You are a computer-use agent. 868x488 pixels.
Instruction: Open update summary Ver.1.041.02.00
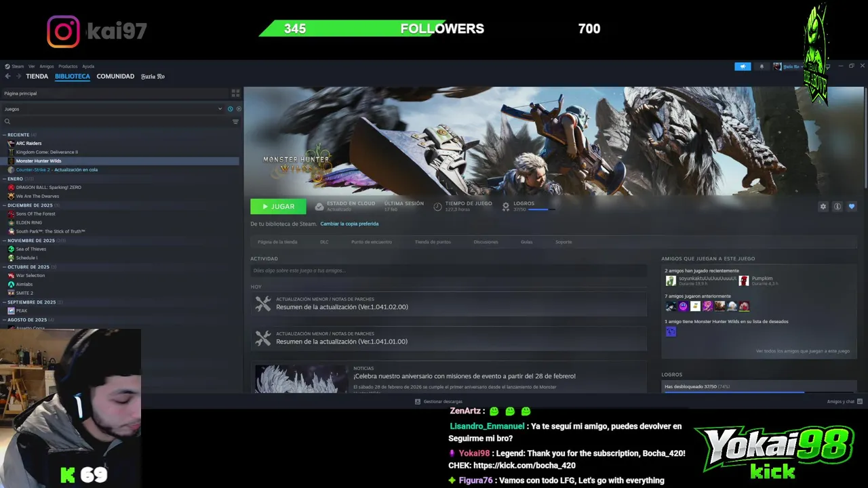(448, 304)
